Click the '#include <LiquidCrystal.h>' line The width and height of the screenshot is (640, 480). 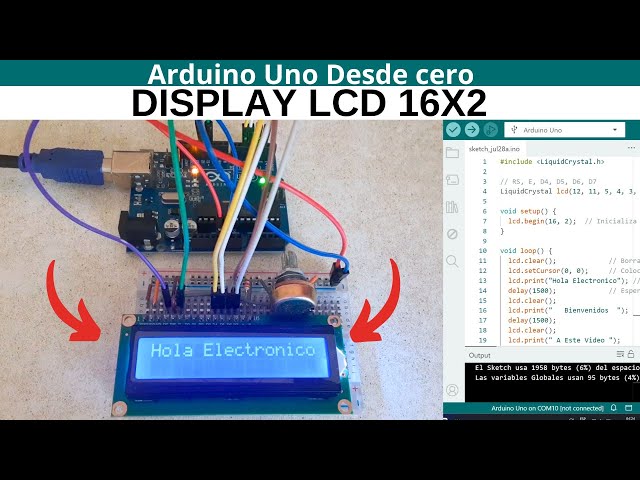pos(552,162)
